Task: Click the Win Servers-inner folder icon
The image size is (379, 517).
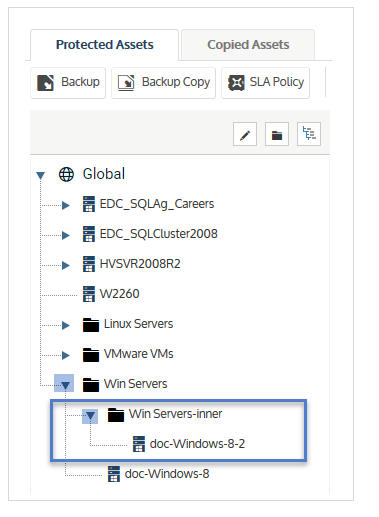Action: tap(116, 415)
